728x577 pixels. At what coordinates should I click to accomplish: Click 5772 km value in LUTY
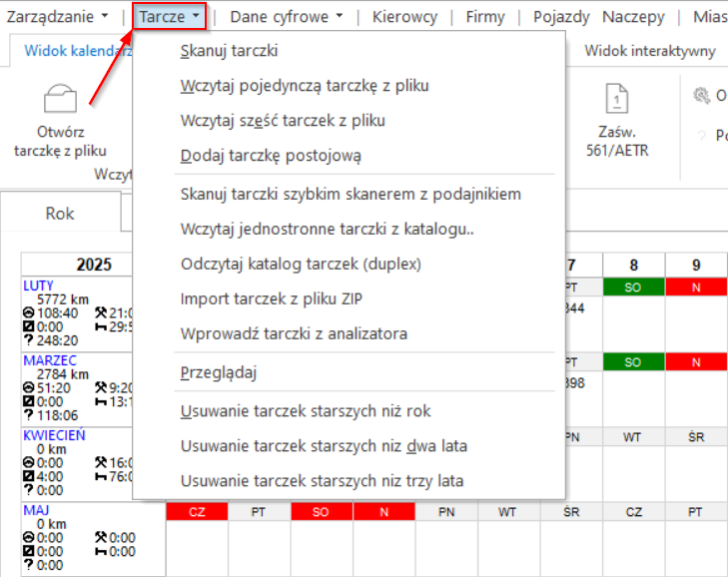(63, 299)
